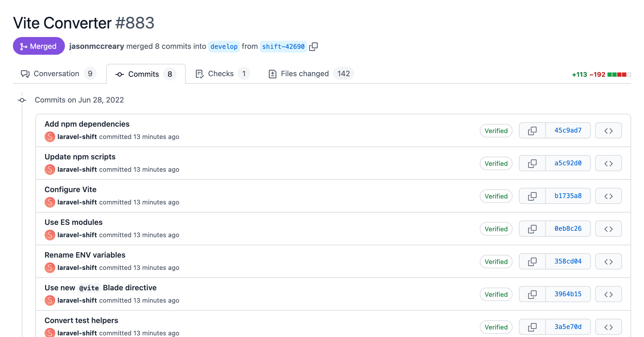Viewport: 644px width, 337px height.
Task: Expand commit details via the Merged status badge
Action: coord(38,46)
